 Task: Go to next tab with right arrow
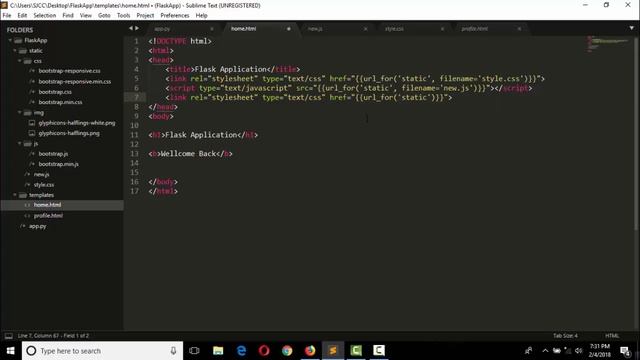pyautogui.click(x=137, y=28)
